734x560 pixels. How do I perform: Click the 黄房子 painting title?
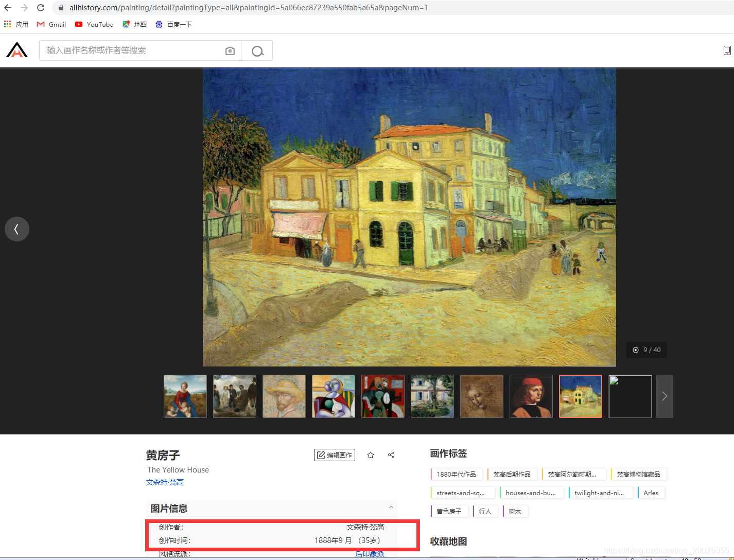163,456
